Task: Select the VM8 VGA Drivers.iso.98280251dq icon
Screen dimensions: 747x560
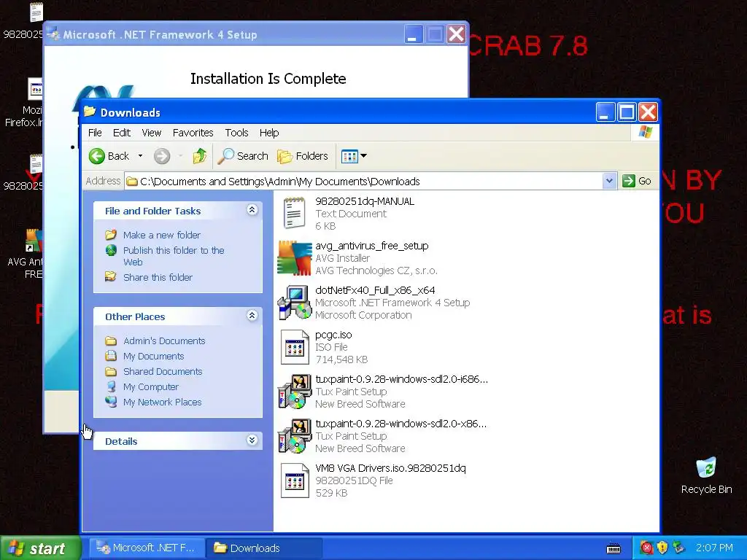Action: [295, 481]
